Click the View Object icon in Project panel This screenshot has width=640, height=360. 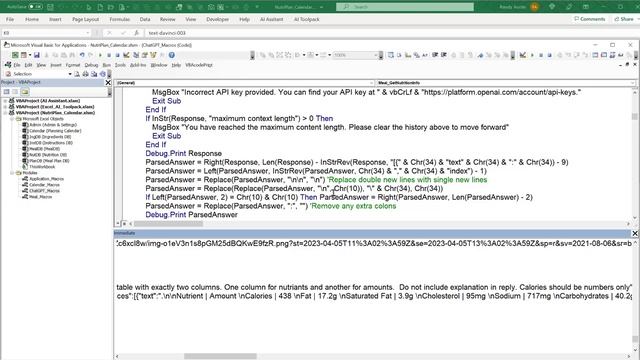[16, 92]
